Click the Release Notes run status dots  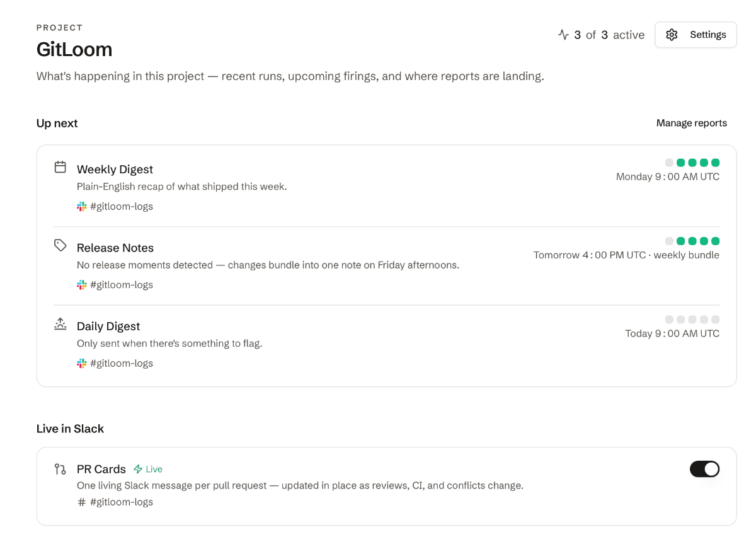coord(692,241)
